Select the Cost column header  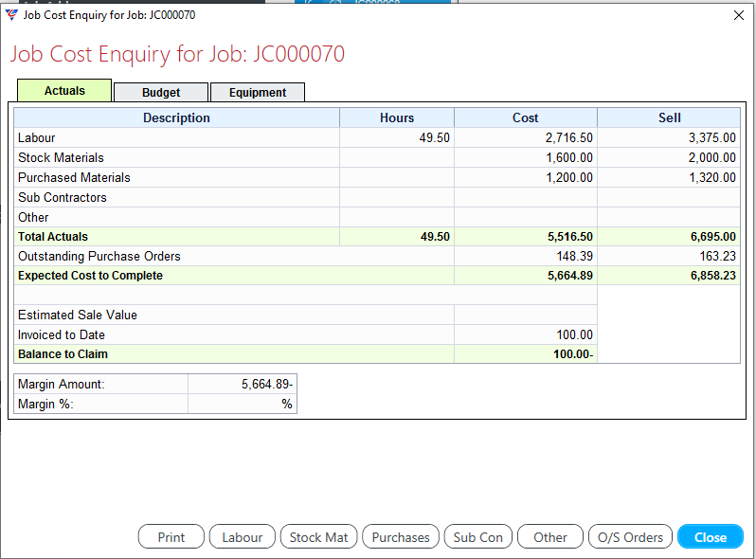point(525,118)
